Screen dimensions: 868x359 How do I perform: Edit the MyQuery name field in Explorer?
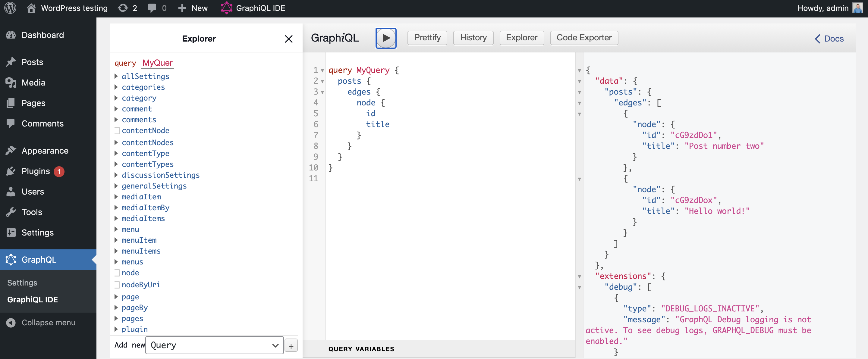(x=158, y=63)
